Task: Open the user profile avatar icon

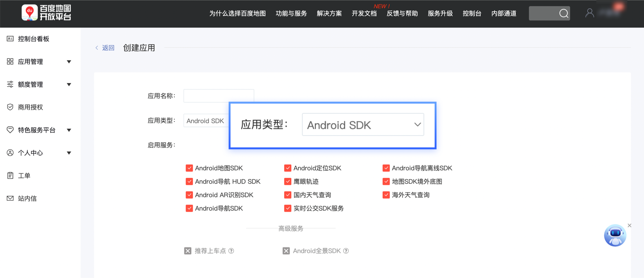Action: click(x=589, y=13)
